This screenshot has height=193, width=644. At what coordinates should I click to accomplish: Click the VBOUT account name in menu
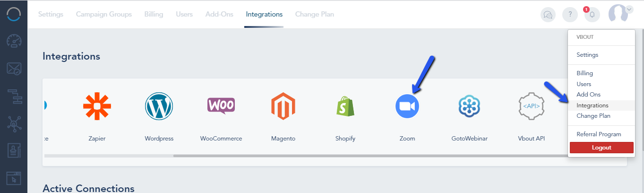click(585, 36)
